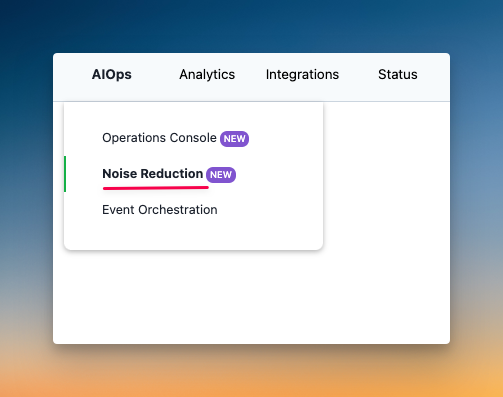Viewport: 503px width, 397px height.
Task: Select Noise Reduction in the AIOps dropdown
Action: [153, 174]
